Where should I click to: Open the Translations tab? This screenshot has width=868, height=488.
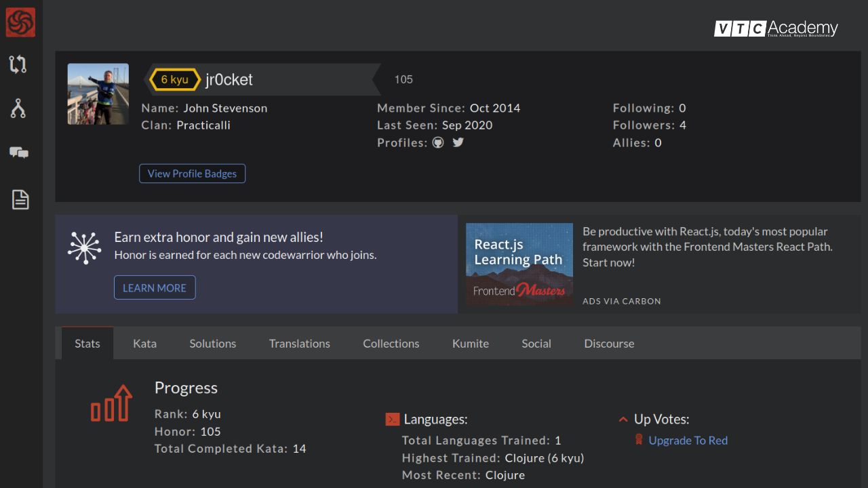(299, 344)
